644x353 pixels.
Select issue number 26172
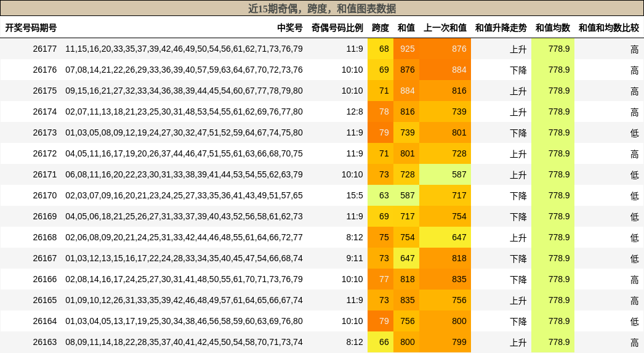tap(45, 153)
